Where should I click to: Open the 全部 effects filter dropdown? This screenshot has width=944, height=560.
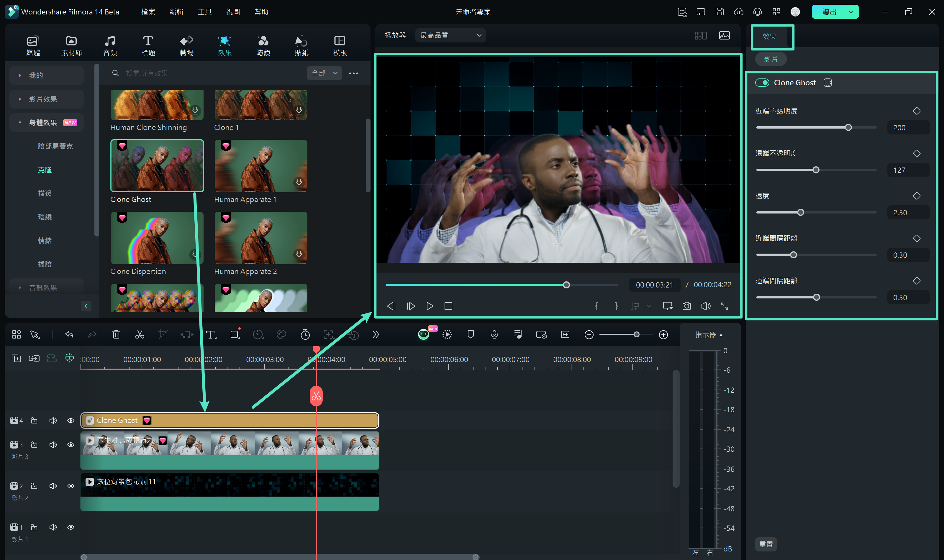(x=324, y=73)
